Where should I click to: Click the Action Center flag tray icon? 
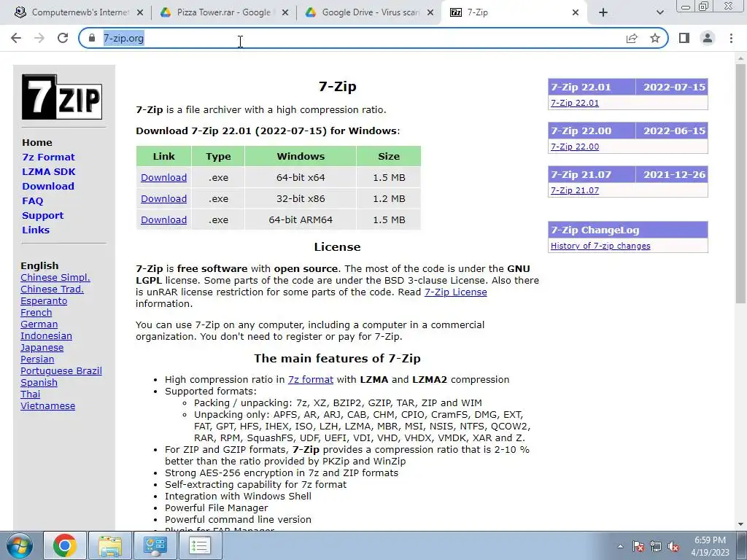tap(638, 546)
